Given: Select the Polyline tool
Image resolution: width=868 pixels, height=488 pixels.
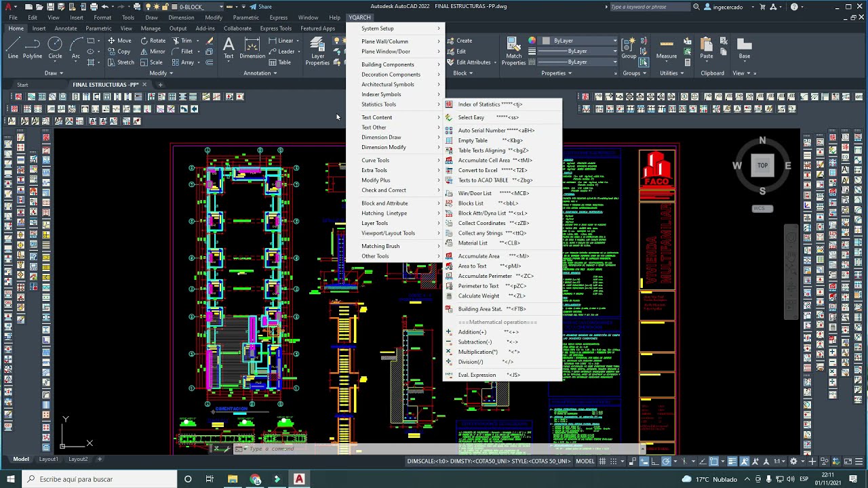Looking at the screenshot, I should (33, 48).
